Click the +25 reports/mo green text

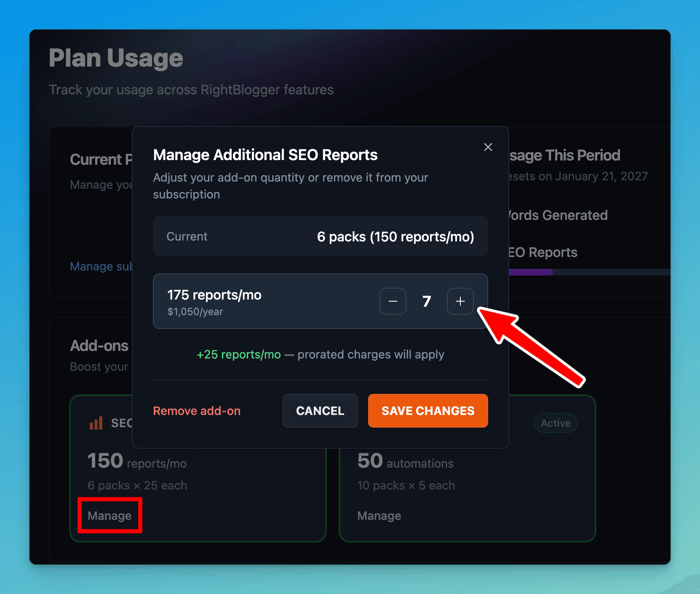[238, 354]
